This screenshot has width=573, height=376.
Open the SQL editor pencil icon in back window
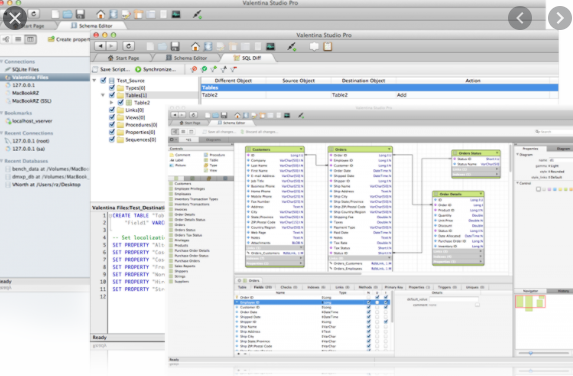pyautogui.click(x=126, y=14)
